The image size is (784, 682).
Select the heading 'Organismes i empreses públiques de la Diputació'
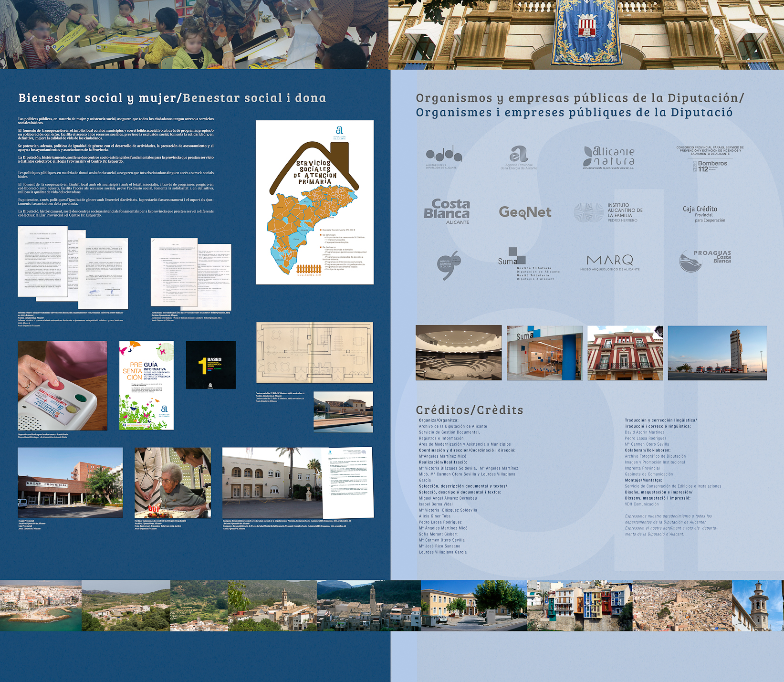[574, 113]
